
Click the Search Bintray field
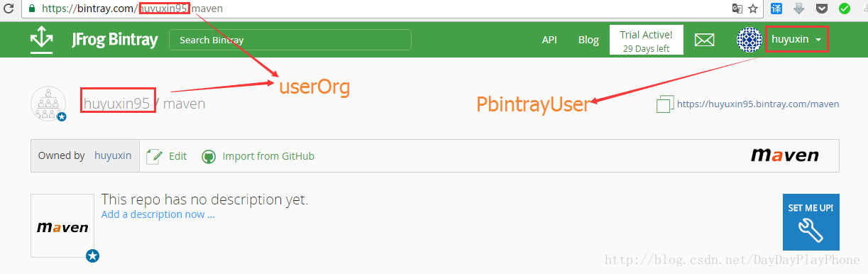[x=290, y=40]
